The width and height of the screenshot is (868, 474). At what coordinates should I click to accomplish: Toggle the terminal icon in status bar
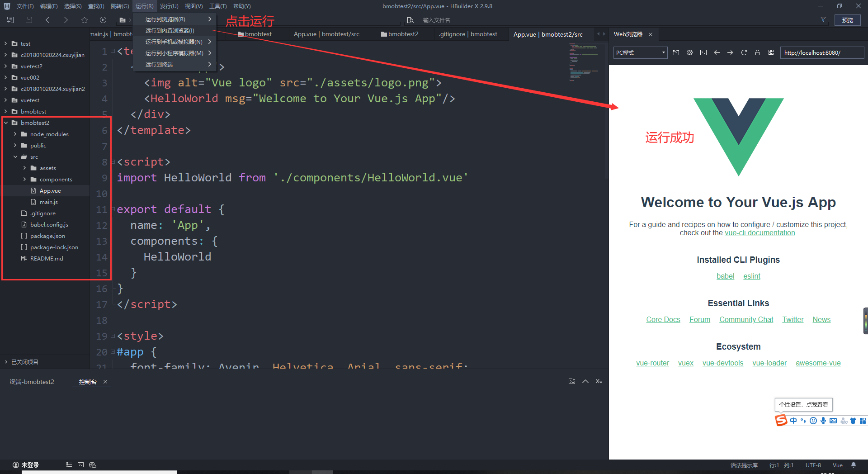click(81, 465)
